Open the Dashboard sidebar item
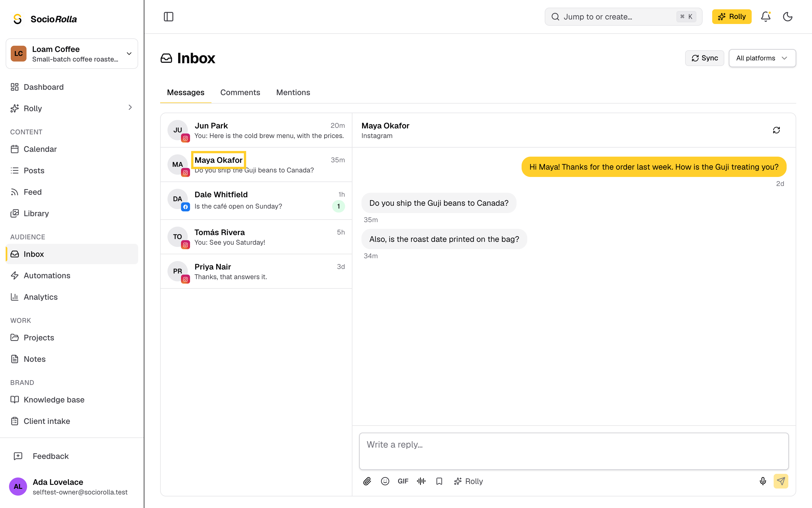The image size is (812, 508). pos(72,87)
